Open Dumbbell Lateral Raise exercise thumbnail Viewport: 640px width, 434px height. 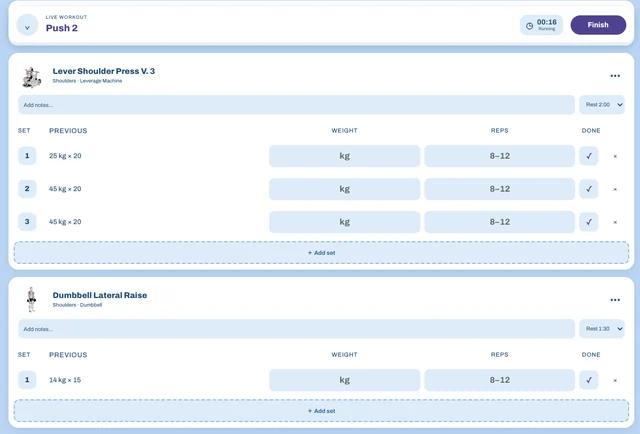[x=31, y=300]
